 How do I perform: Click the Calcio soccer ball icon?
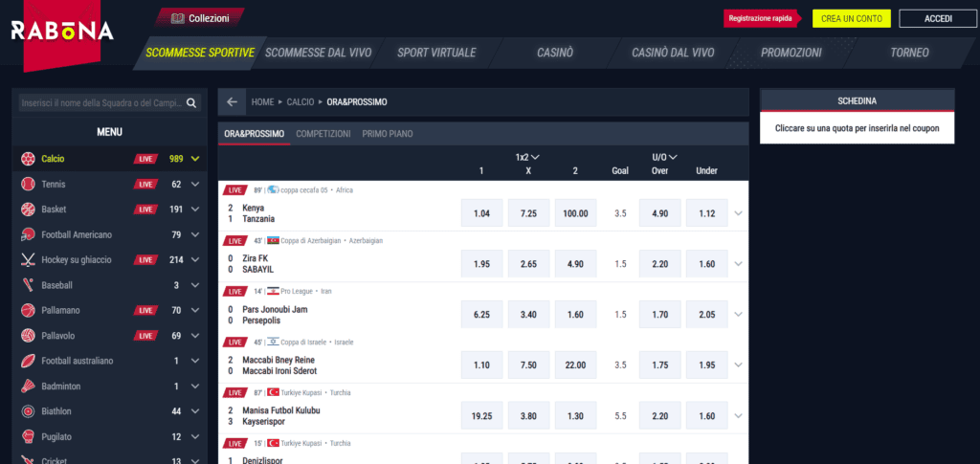pyautogui.click(x=28, y=159)
